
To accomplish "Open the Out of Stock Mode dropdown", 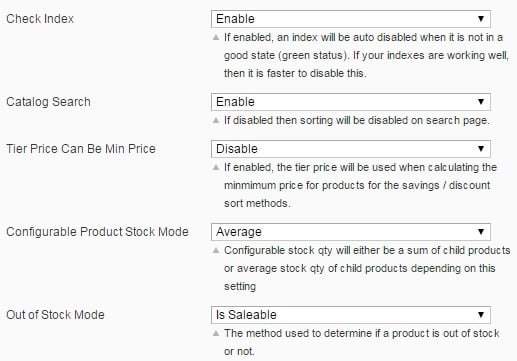I will coord(351,315).
